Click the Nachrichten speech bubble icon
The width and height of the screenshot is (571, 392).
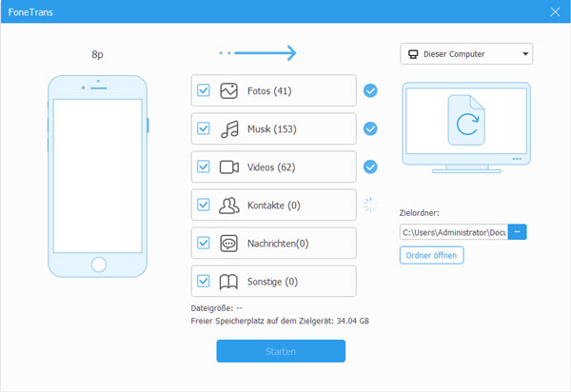pos(228,244)
